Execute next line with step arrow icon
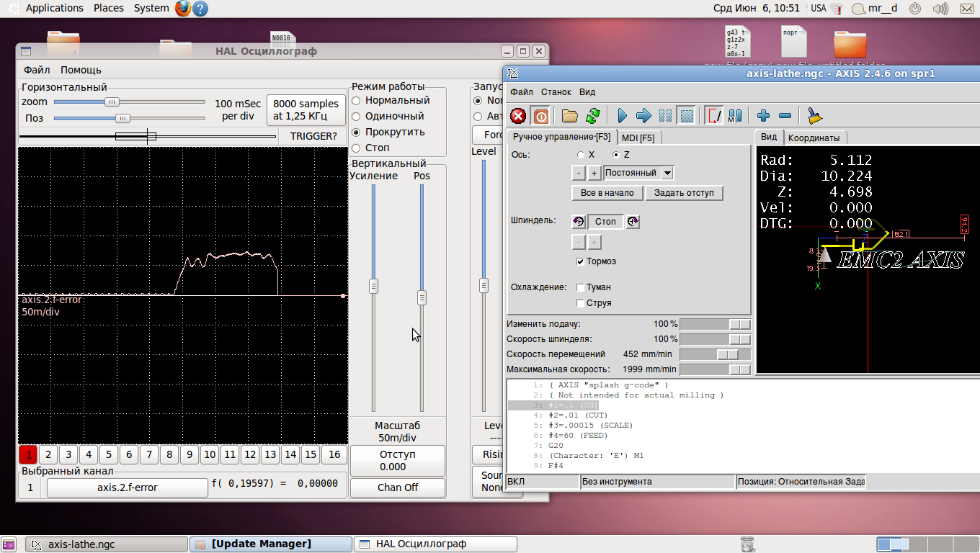980x553 pixels. click(643, 116)
